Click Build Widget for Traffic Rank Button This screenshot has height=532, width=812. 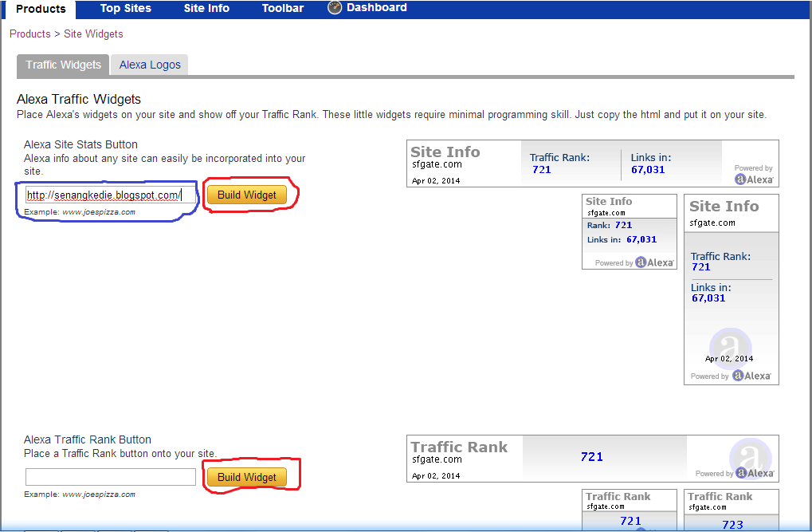point(247,477)
